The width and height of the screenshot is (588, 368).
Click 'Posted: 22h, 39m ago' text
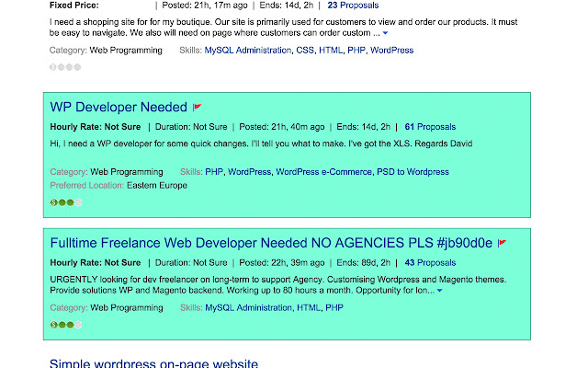[x=282, y=263]
